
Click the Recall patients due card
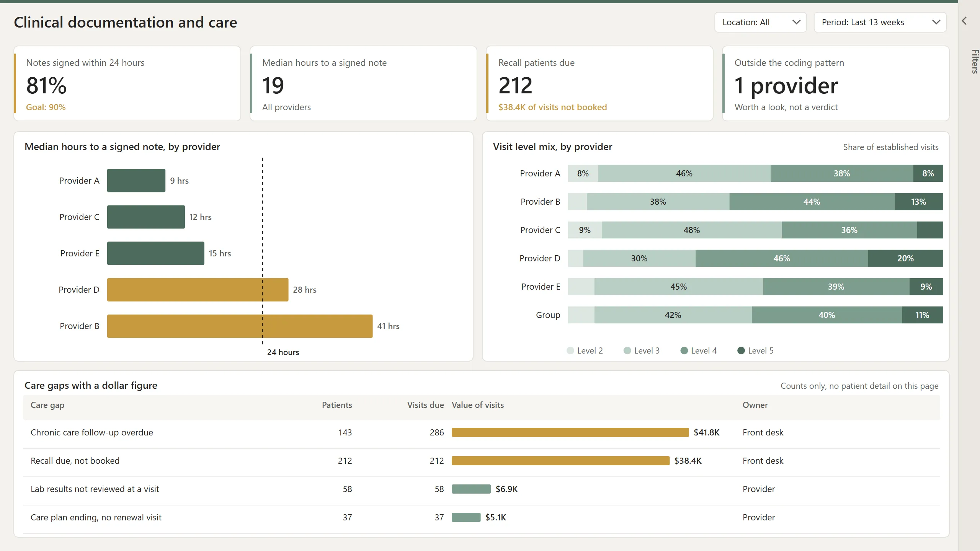[x=599, y=83]
